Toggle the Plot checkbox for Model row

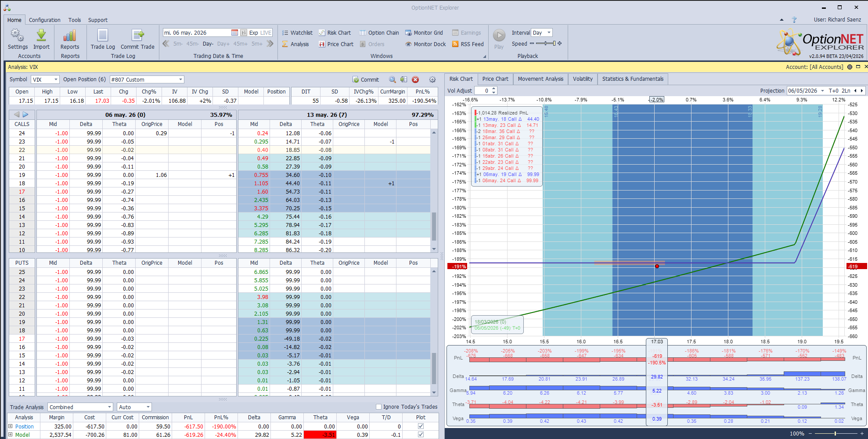(x=421, y=434)
